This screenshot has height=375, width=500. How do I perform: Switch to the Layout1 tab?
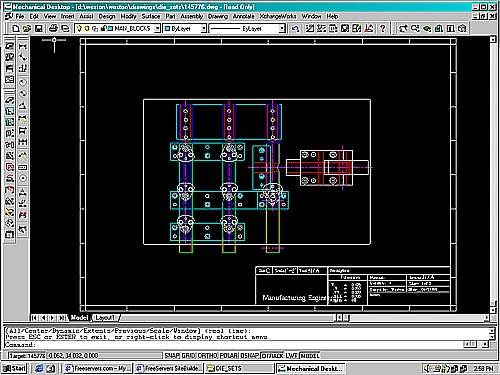pyautogui.click(x=105, y=318)
